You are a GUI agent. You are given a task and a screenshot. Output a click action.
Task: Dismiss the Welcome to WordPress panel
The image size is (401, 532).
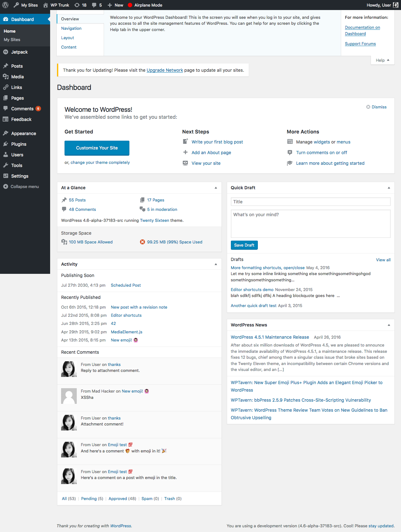tap(377, 107)
